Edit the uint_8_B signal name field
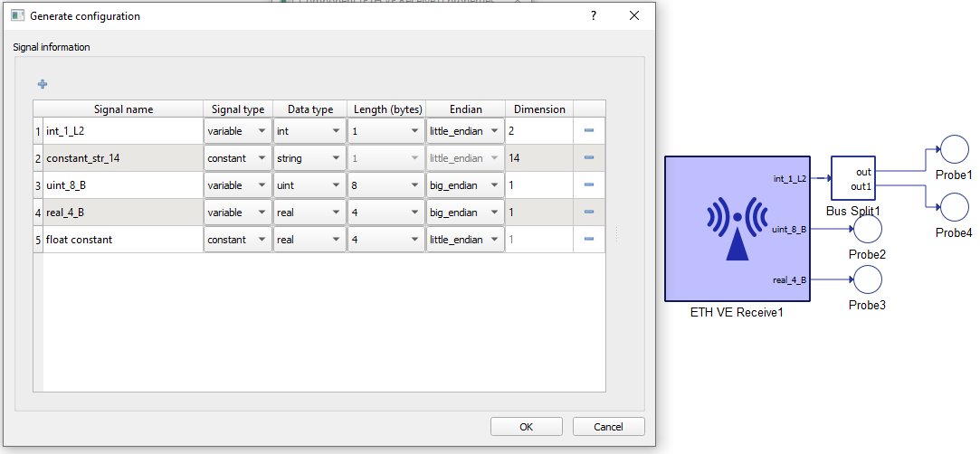Image resolution: width=980 pixels, height=454 pixels. pyautogui.click(x=122, y=185)
